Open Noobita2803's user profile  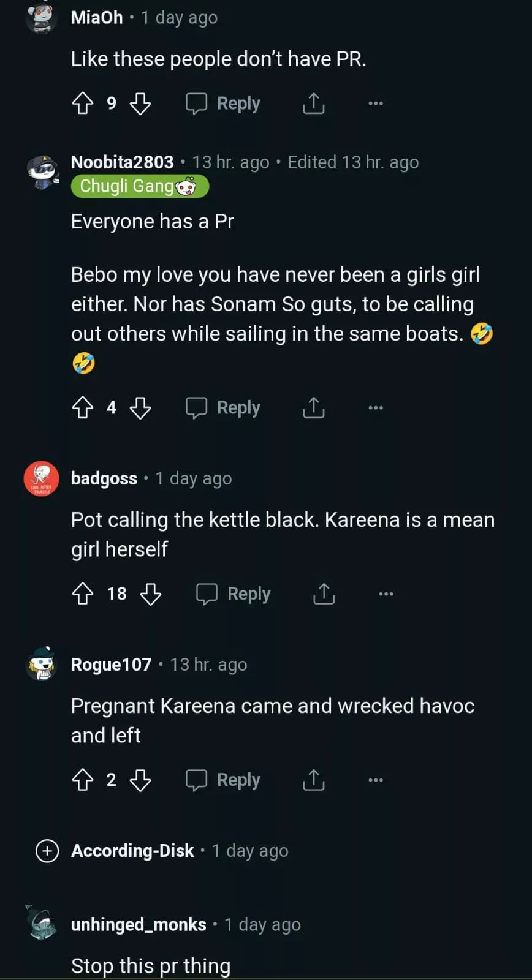(123, 162)
